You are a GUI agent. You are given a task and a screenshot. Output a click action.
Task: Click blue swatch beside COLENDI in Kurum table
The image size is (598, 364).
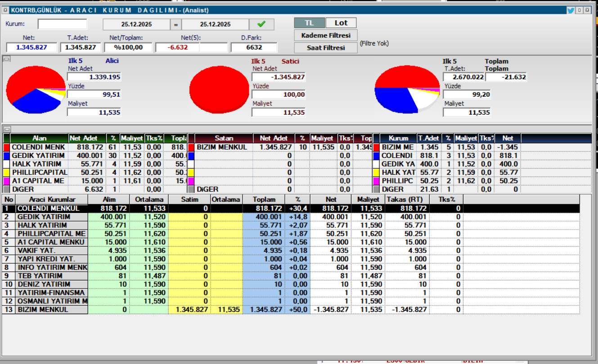[376, 155]
